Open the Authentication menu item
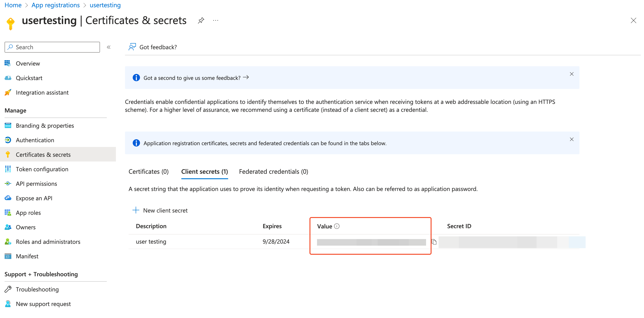This screenshot has height=318, width=644. [35, 140]
